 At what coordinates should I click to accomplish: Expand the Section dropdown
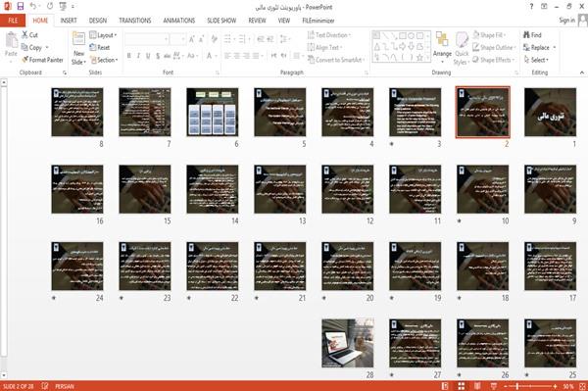pos(104,60)
